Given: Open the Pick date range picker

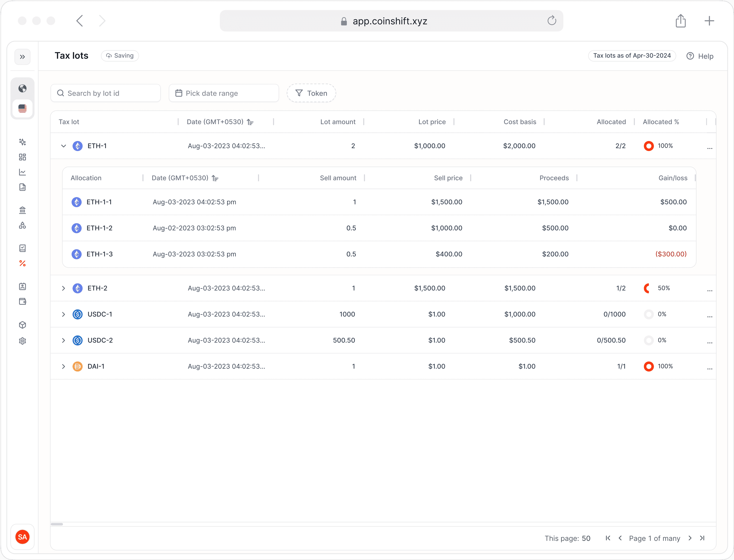Looking at the screenshot, I should (x=224, y=93).
